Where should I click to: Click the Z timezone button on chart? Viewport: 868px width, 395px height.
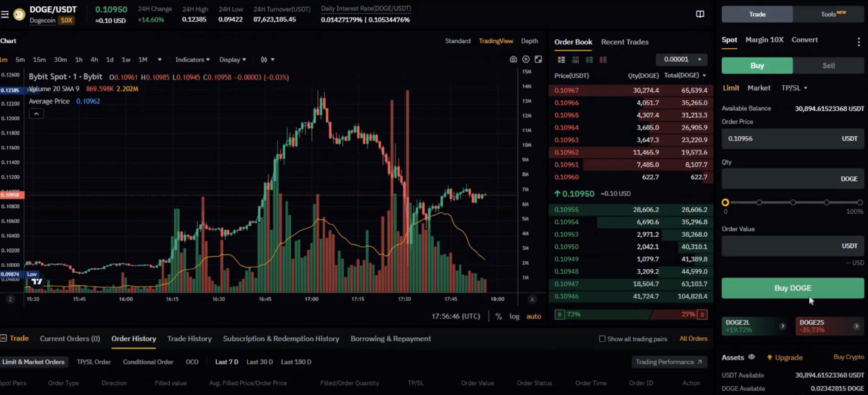tap(10, 299)
